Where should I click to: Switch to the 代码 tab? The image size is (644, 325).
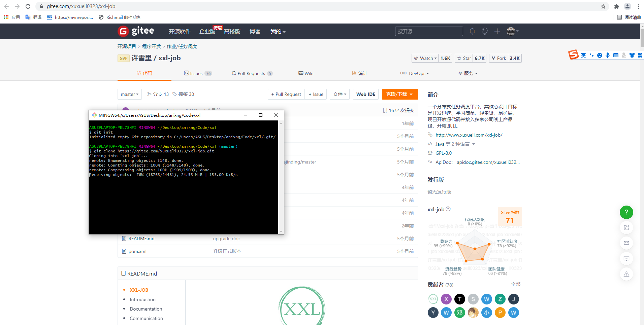pos(144,73)
